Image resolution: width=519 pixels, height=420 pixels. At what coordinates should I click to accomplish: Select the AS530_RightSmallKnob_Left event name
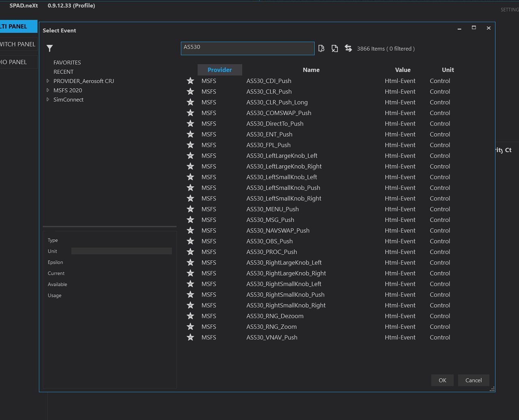(x=284, y=284)
